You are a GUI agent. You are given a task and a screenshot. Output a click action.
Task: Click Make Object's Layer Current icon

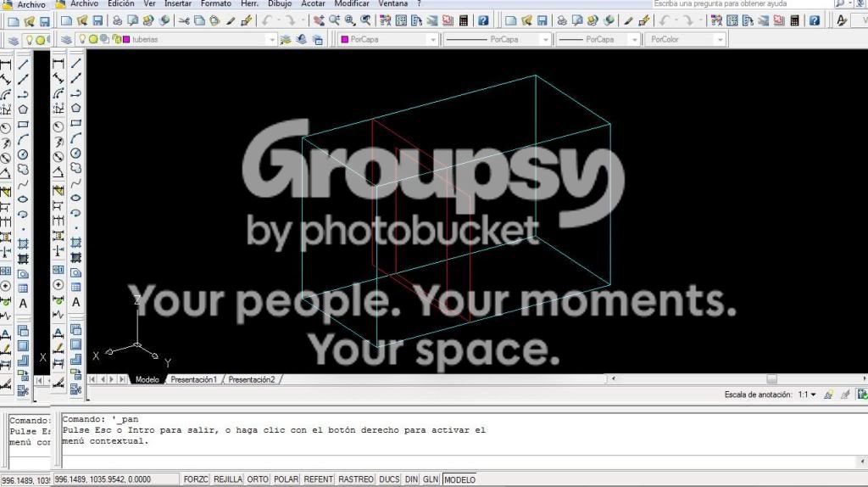[x=286, y=40]
